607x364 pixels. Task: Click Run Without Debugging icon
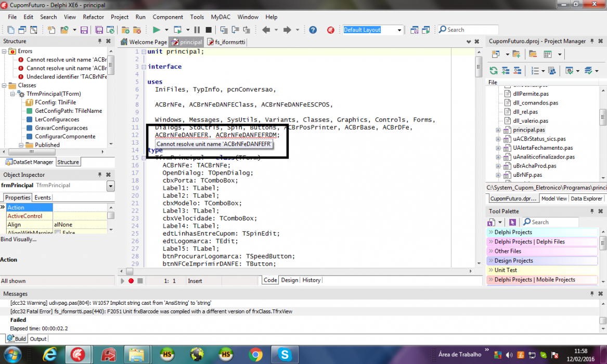click(x=178, y=30)
